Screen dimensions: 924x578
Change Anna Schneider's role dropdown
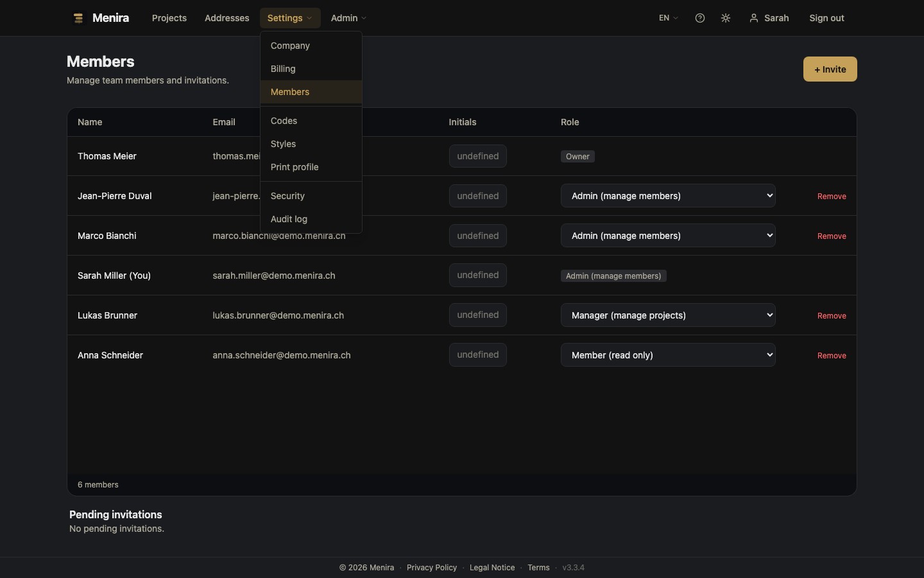[x=668, y=355]
